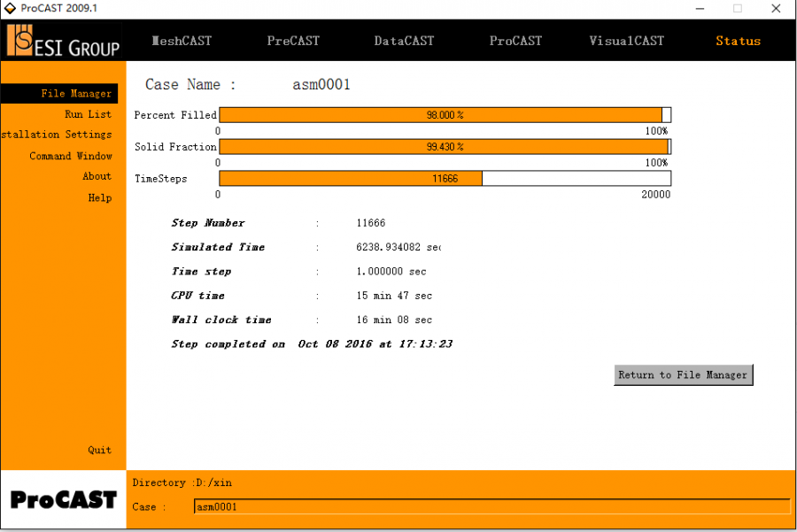Viewport: 797px width, 532px height.
Task: Click the TimeSteps maximum label 20000
Action: (655, 195)
